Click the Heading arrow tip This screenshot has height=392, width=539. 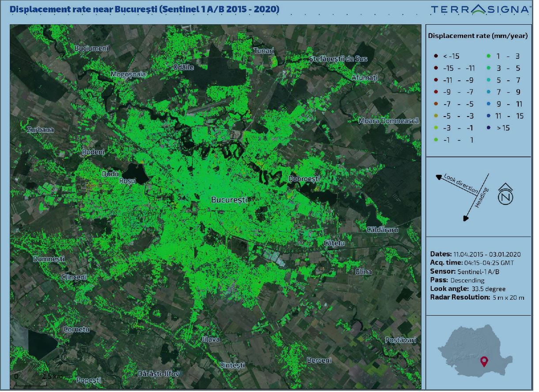click(x=465, y=218)
